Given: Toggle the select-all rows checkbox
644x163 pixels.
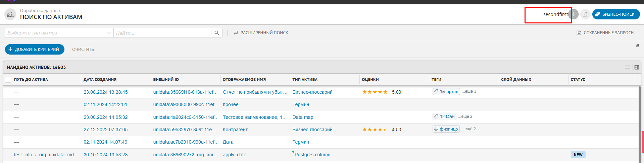Looking at the screenshot, I should coord(8,80).
